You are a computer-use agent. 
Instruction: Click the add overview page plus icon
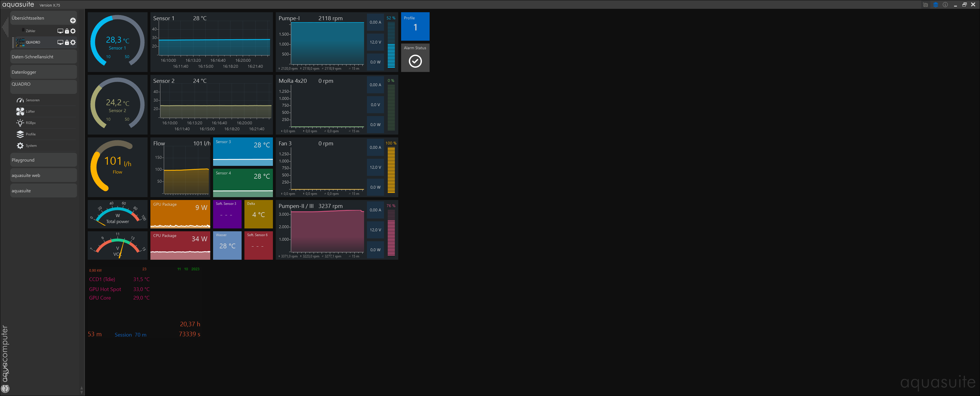tap(73, 20)
